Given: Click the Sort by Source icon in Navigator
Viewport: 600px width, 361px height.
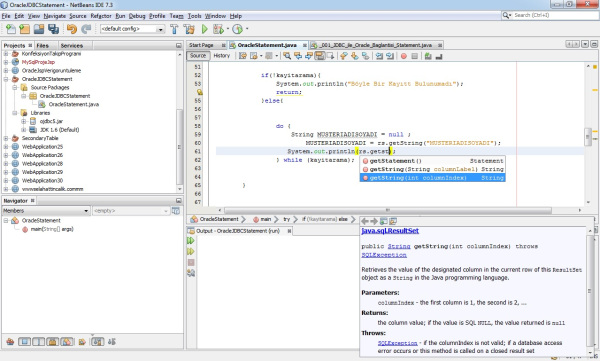Looking at the screenshot, I should click(x=112, y=341).
